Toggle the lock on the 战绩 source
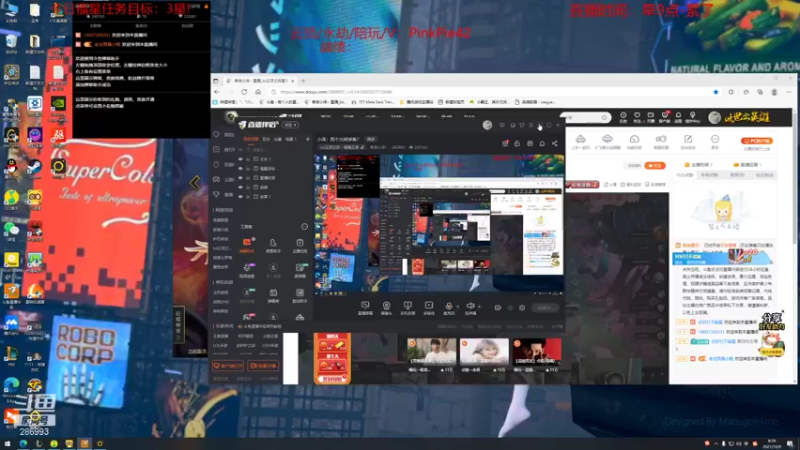 coord(248,187)
